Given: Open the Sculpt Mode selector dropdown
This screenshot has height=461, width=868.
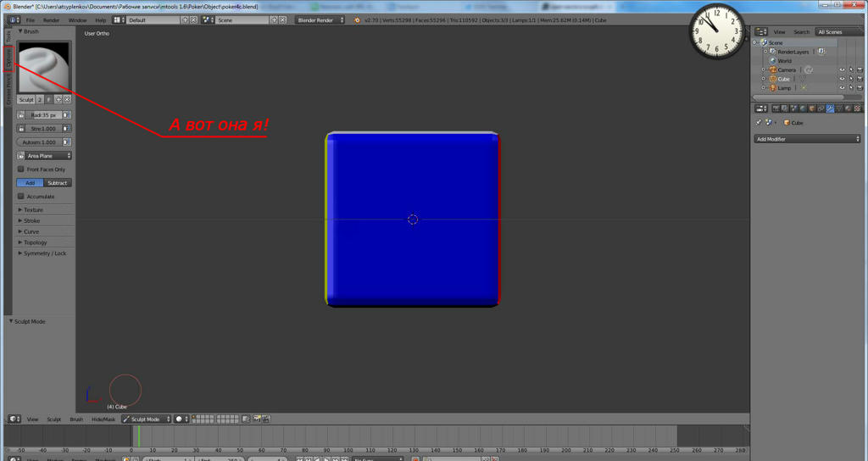Looking at the screenshot, I should click(x=146, y=419).
